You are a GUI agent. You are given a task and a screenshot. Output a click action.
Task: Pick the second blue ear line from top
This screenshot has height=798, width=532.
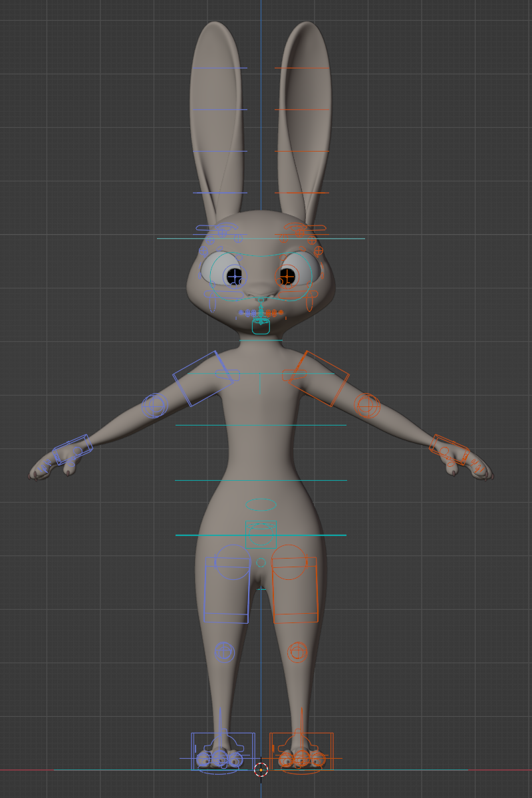pyautogui.click(x=219, y=110)
